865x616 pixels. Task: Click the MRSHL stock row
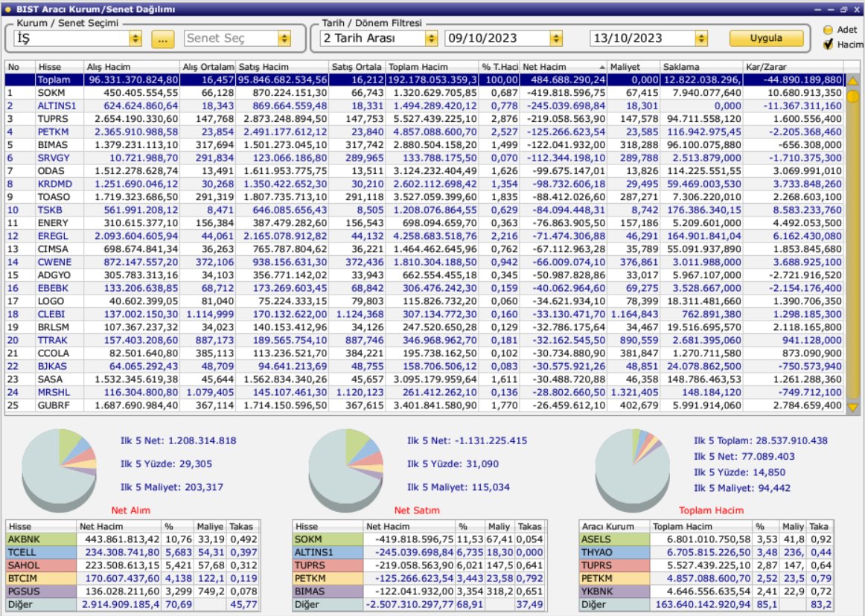[x=424, y=392]
